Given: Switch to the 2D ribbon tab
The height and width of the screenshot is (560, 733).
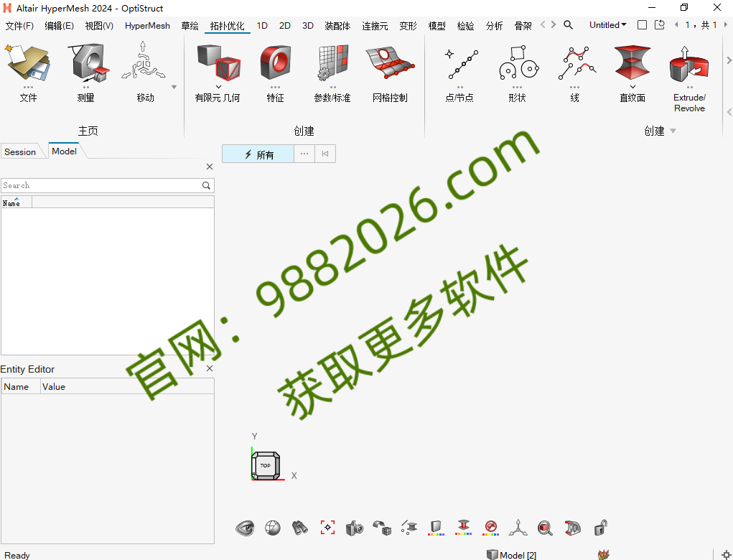Looking at the screenshot, I should coord(285,26).
